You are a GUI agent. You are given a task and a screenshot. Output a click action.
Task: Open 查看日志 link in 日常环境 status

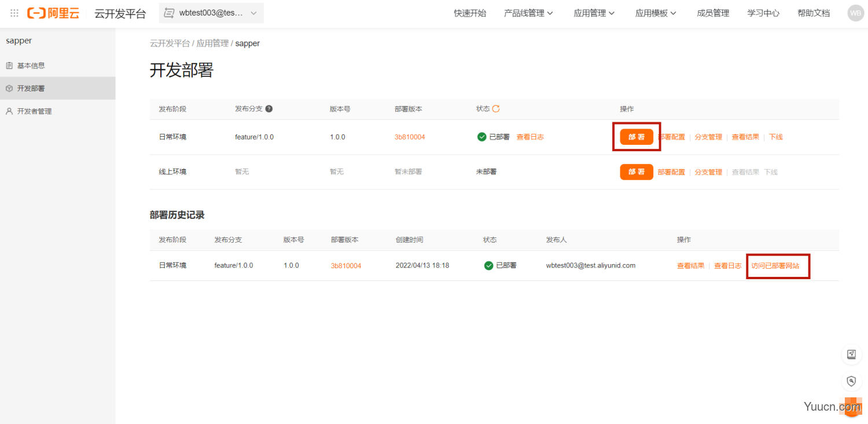pos(530,137)
